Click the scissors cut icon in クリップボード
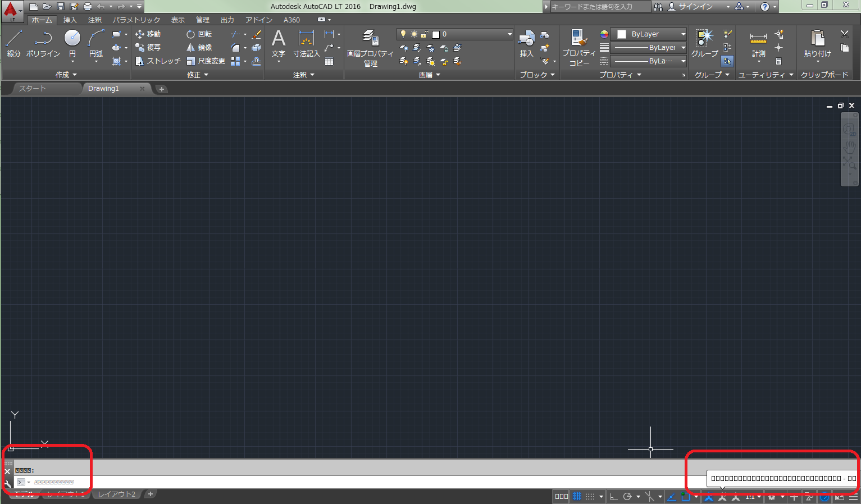861x504 pixels. (x=844, y=34)
